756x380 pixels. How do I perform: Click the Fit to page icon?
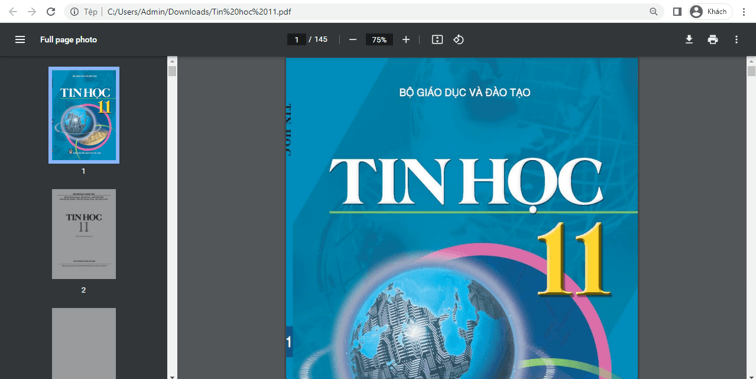(x=437, y=40)
